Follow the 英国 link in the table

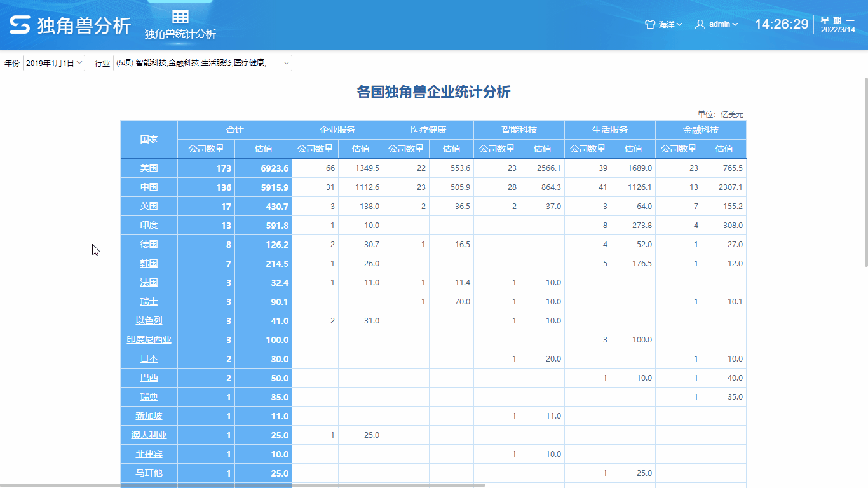pos(149,206)
